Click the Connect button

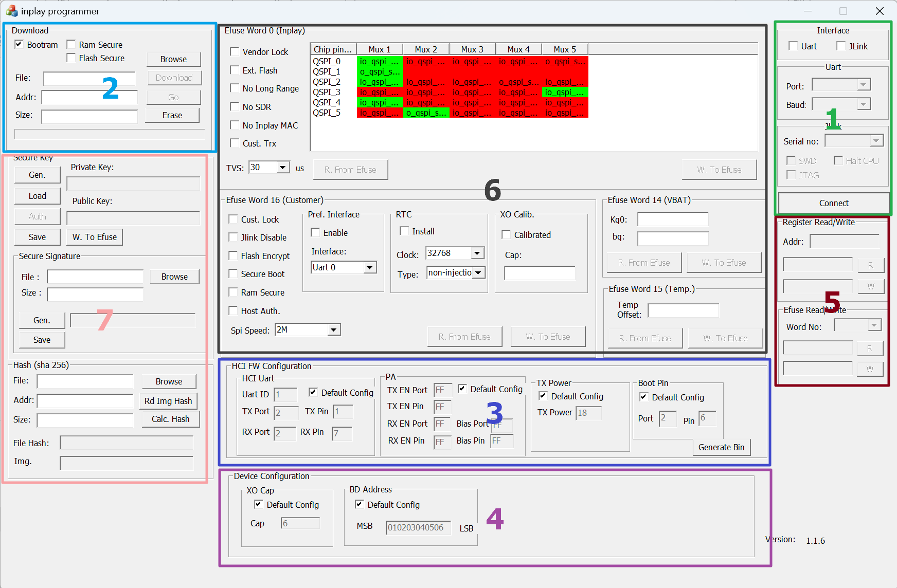tap(834, 203)
